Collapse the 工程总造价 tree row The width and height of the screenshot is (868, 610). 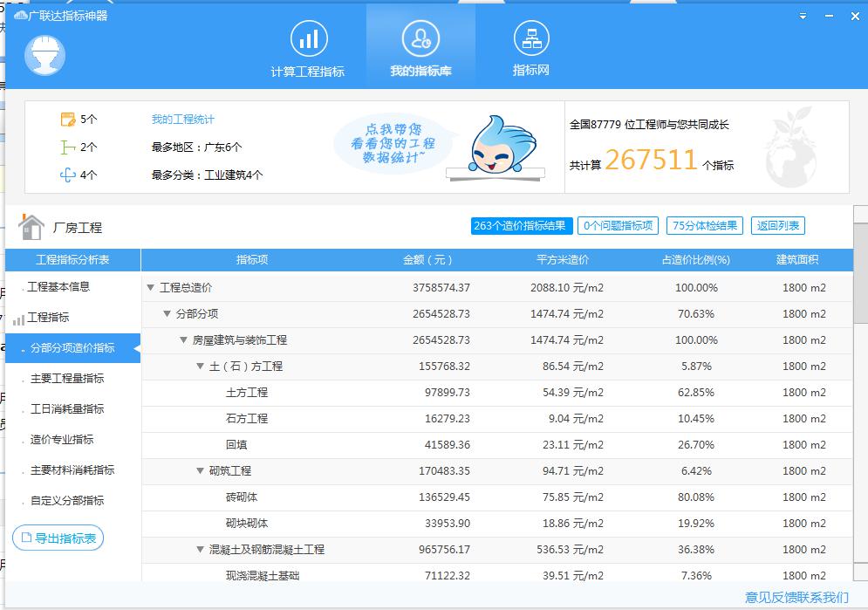(x=151, y=288)
